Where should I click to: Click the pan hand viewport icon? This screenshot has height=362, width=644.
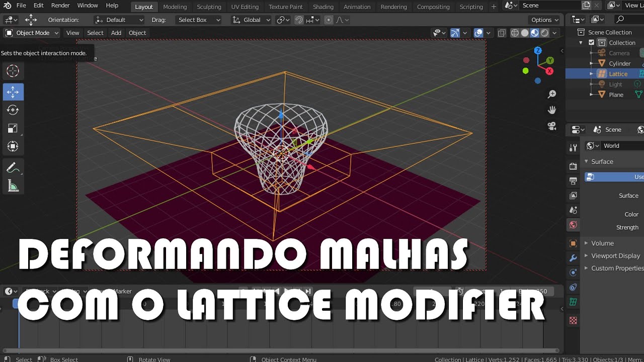[x=552, y=110]
